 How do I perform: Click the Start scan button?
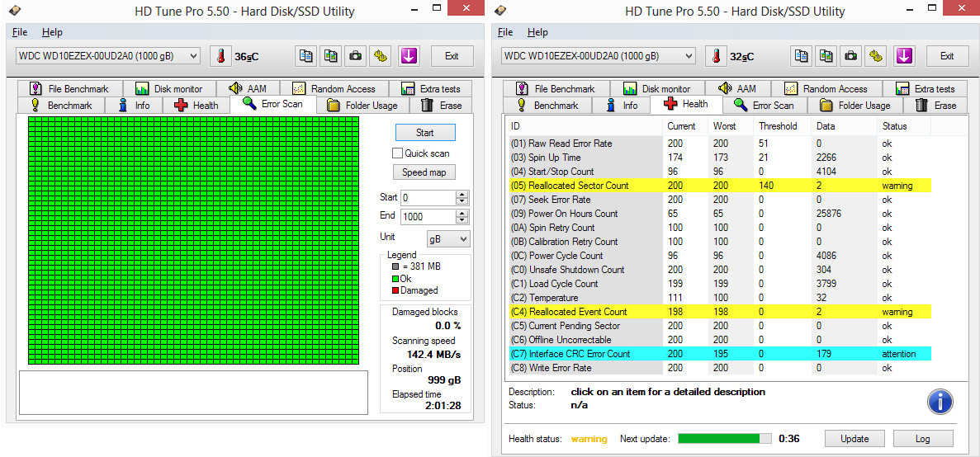[x=425, y=132]
